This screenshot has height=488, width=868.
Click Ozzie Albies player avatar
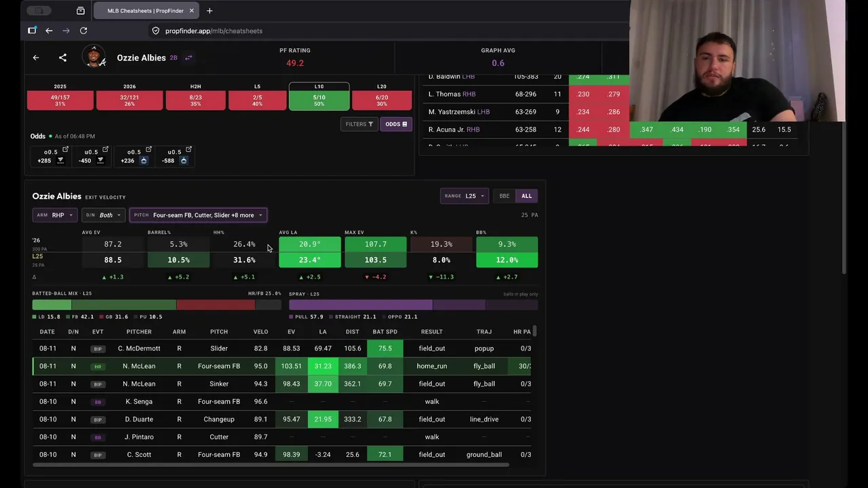pos(94,57)
